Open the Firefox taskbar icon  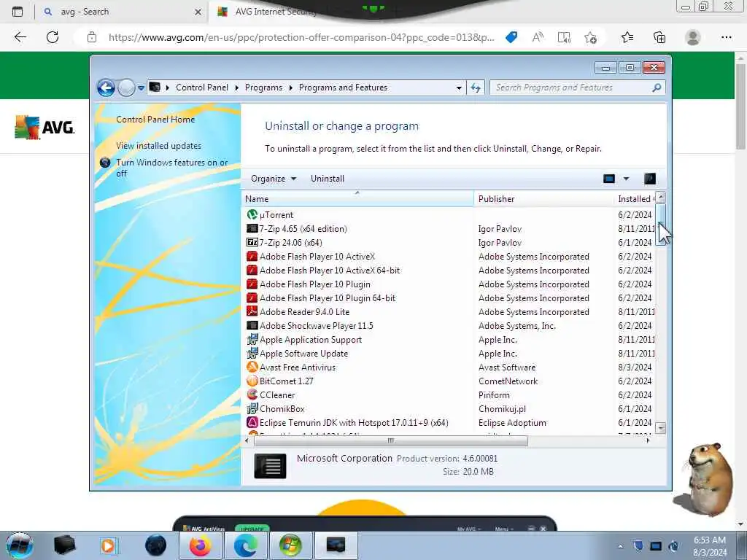200,545
